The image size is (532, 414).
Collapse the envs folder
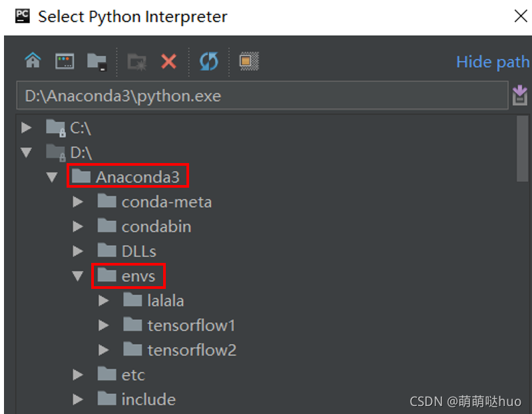pyautogui.click(x=78, y=276)
